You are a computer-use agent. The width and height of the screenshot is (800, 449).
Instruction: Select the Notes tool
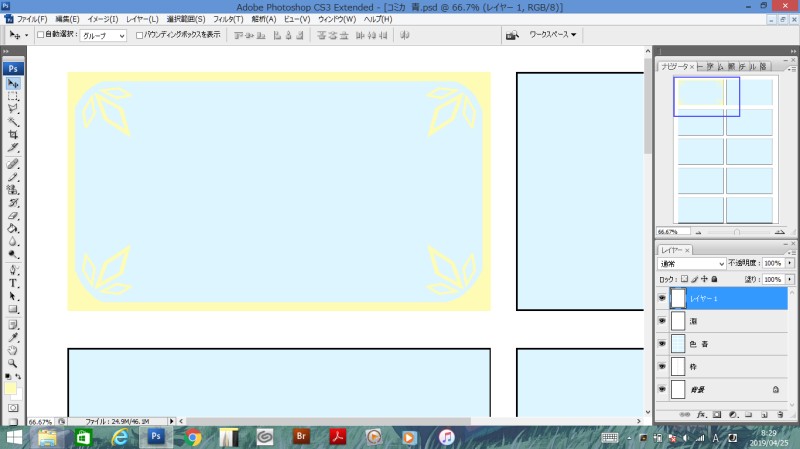click(x=13, y=325)
